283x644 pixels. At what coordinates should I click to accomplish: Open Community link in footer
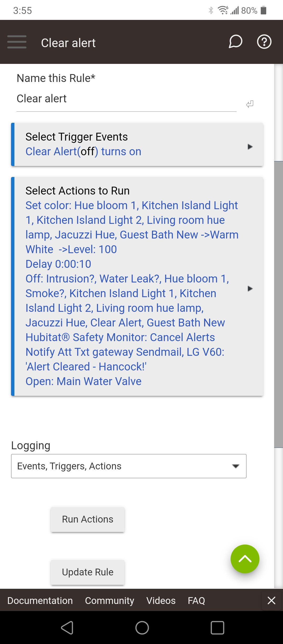110,601
